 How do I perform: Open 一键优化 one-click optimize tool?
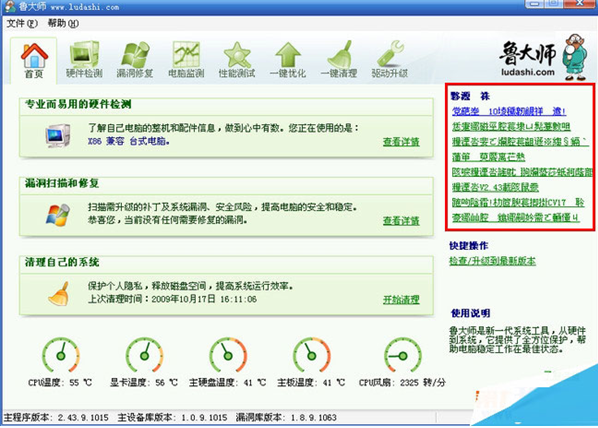point(288,60)
